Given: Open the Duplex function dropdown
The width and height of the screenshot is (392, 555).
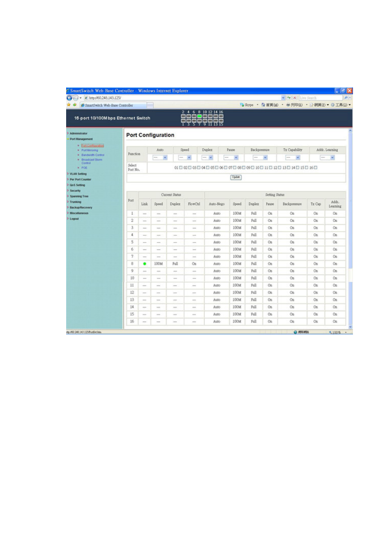Looking at the screenshot, I should pyautogui.click(x=207, y=158).
